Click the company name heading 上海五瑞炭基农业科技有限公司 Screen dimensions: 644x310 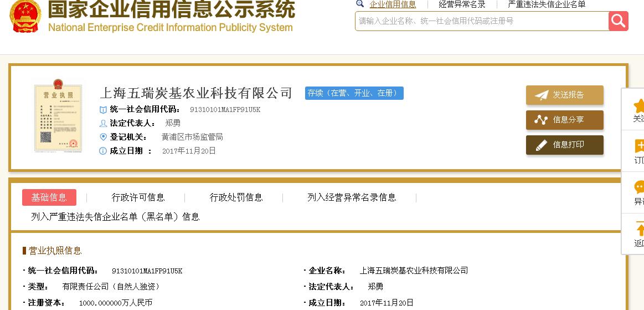click(x=197, y=93)
